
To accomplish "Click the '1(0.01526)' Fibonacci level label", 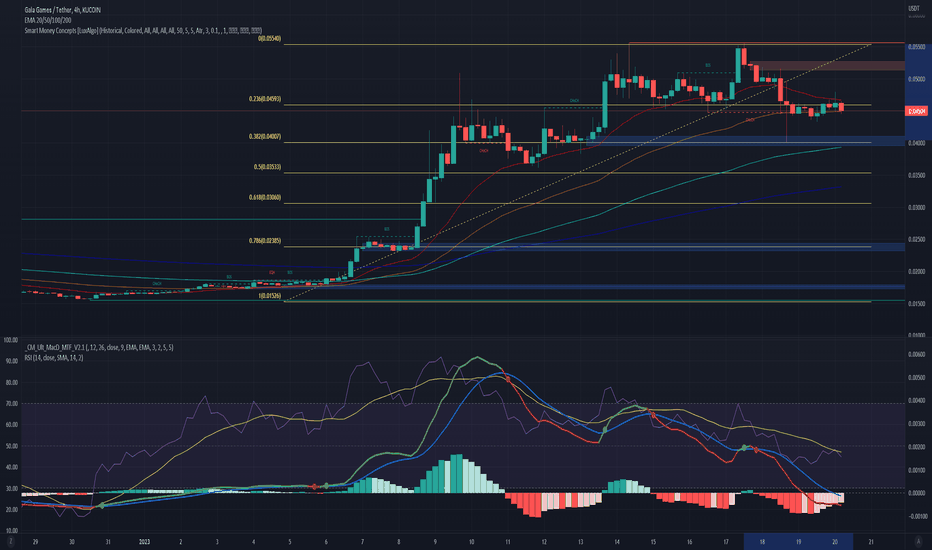I will pos(269,296).
